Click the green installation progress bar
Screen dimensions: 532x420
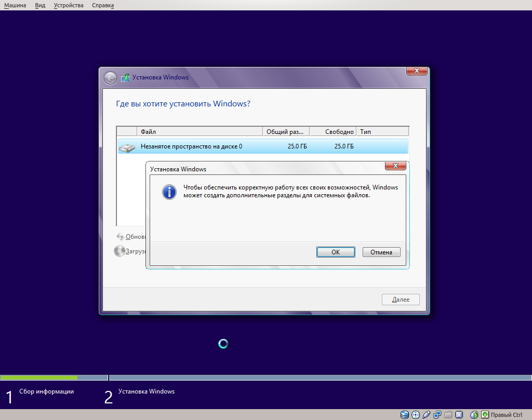pos(39,377)
